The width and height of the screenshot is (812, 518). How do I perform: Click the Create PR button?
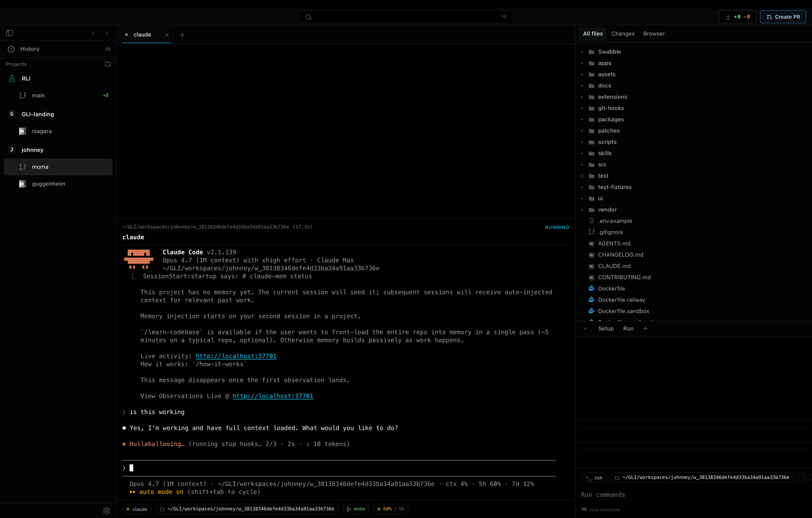point(783,17)
